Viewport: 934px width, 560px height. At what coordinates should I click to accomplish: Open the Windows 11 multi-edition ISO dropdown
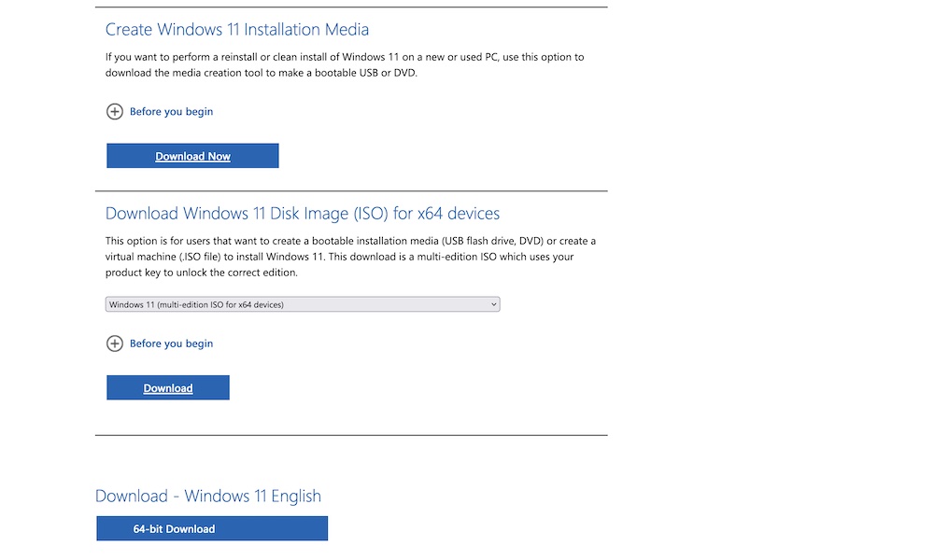(x=303, y=304)
